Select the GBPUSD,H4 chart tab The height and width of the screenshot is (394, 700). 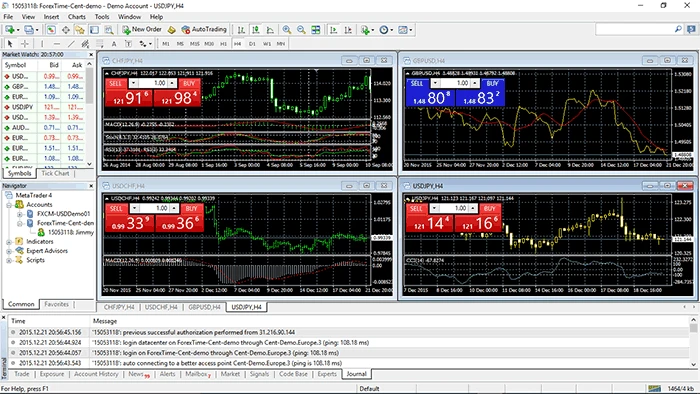coord(204,307)
